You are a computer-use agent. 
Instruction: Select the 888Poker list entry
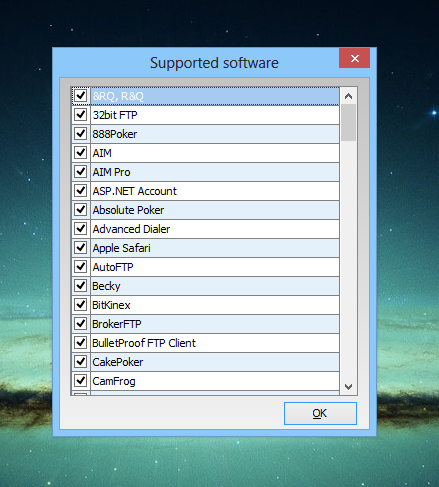pos(215,134)
